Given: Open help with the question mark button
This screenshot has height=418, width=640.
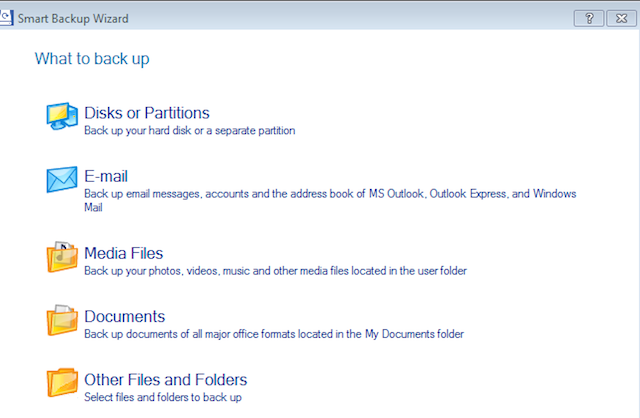Looking at the screenshot, I should (589, 18).
